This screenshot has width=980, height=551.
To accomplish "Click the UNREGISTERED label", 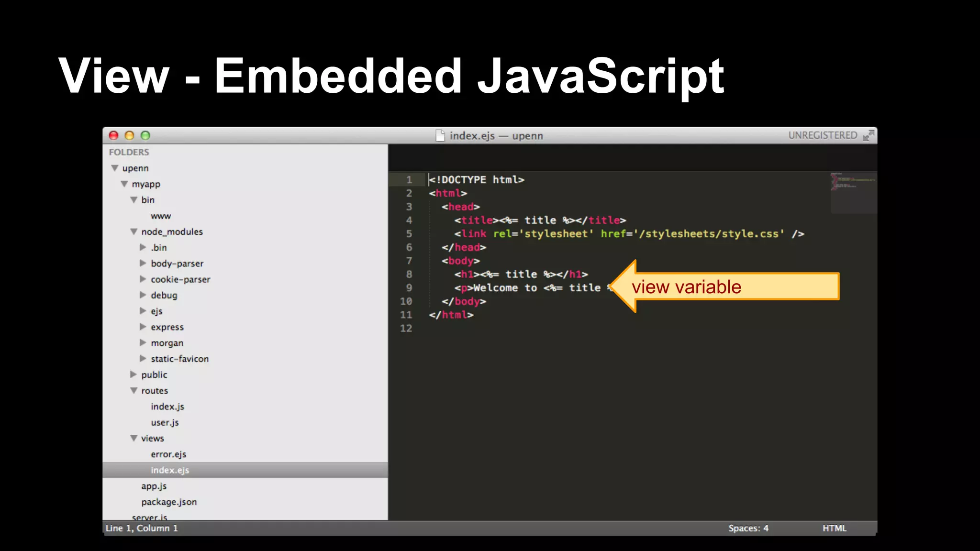I will coord(823,135).
